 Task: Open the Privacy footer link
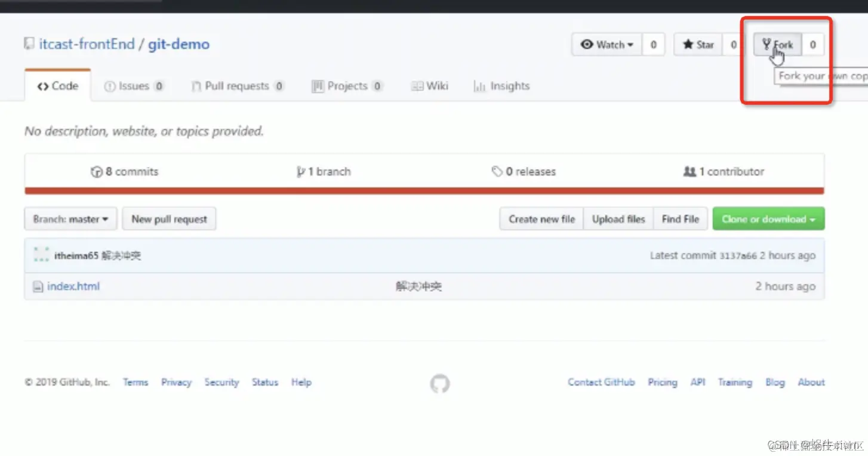[176, 383]
